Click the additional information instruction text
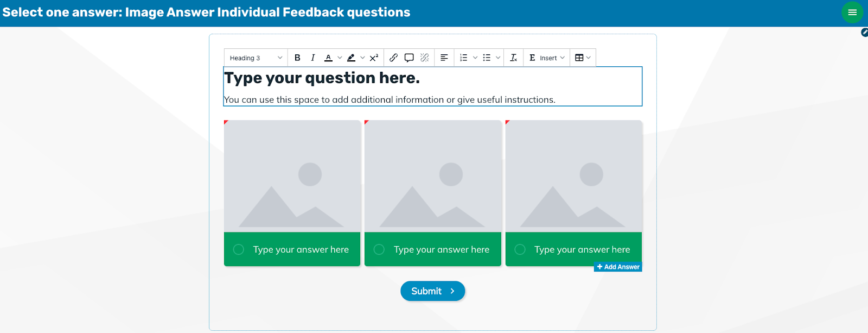 pos(390,100)
